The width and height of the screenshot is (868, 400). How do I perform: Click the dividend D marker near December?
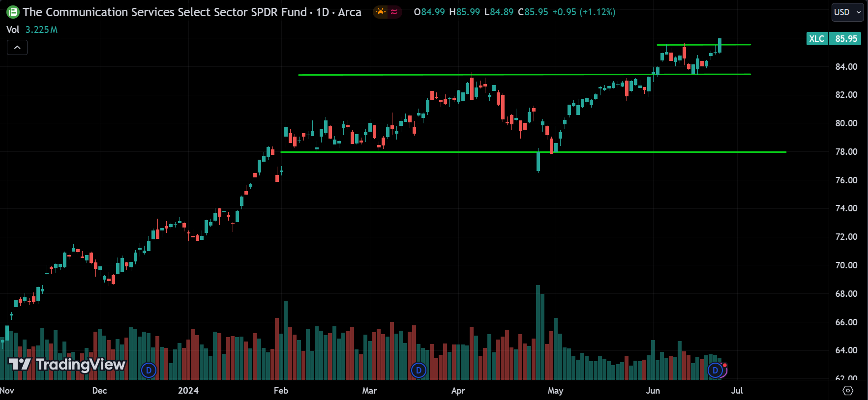[x=149, y=370]
